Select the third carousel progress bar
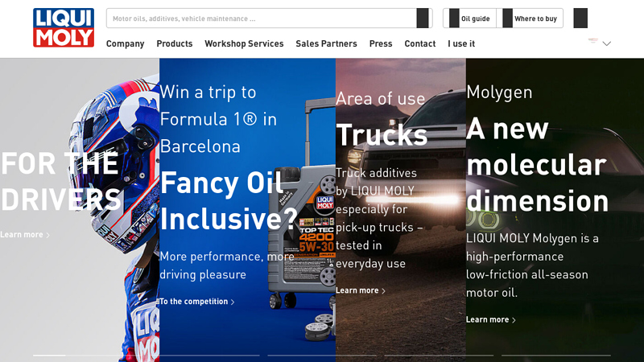Viewport: 644px width, 362px height. [322, 356]
